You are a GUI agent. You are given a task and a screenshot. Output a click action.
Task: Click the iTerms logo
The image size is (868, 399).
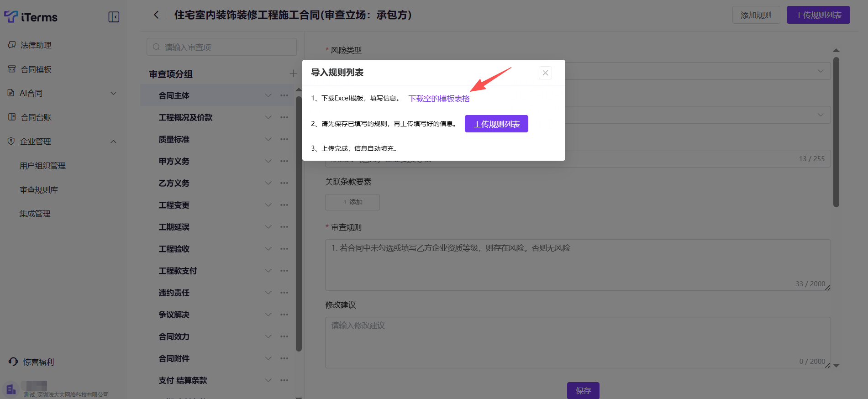pyautogui.click(x=31, y=17)
